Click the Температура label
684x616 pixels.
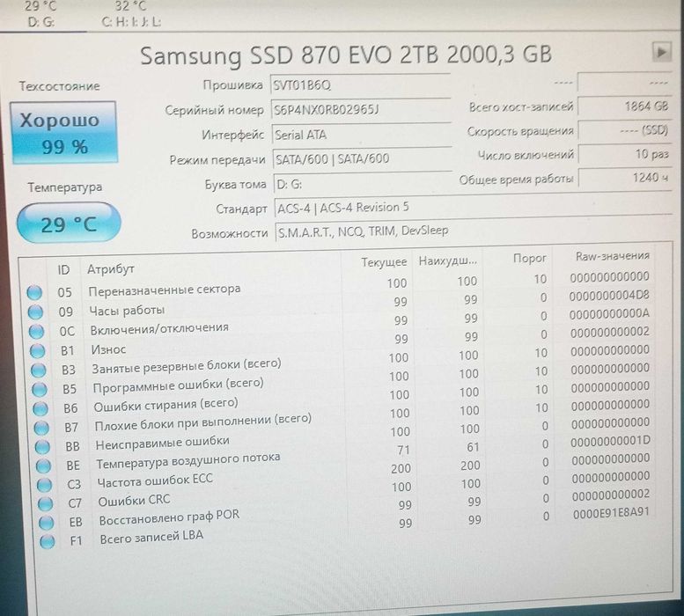pyautogui.click(x=64, y=187)
